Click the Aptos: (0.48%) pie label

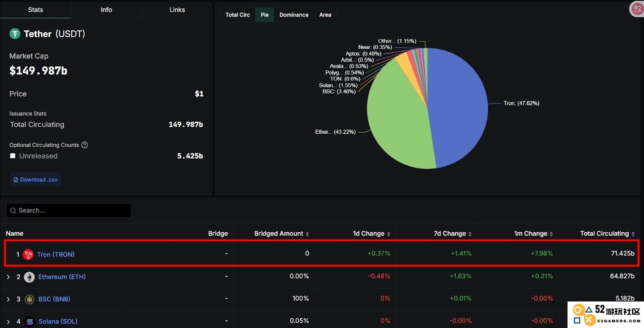[363, 54]
